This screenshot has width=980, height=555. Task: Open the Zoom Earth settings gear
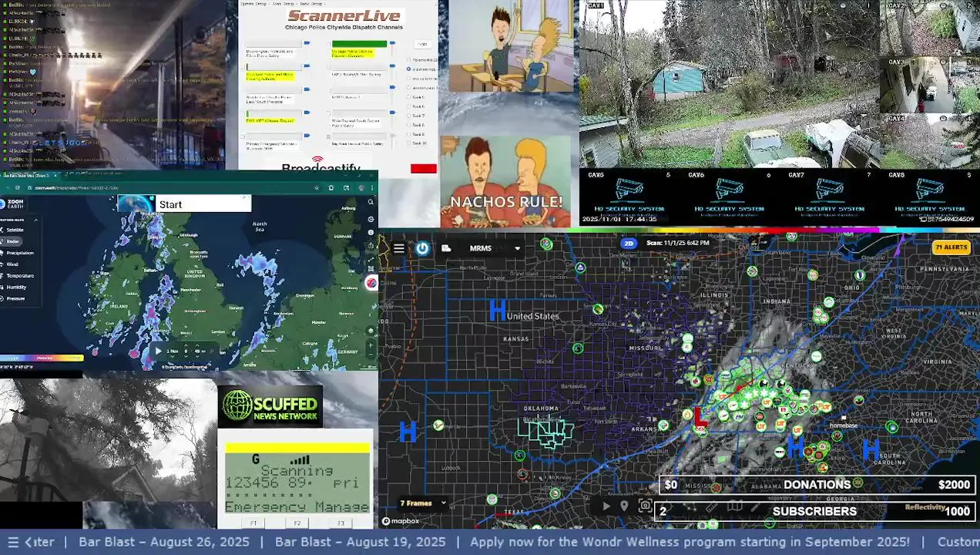point(371,219)
